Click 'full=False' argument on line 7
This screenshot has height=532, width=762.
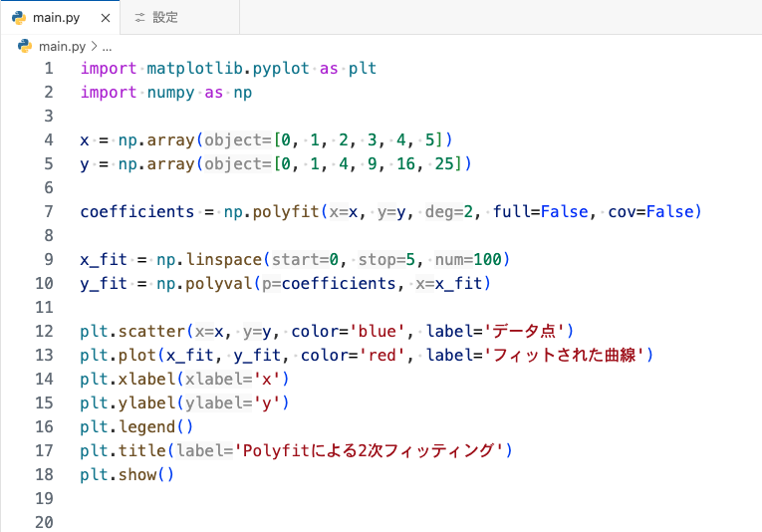point(541,212)
